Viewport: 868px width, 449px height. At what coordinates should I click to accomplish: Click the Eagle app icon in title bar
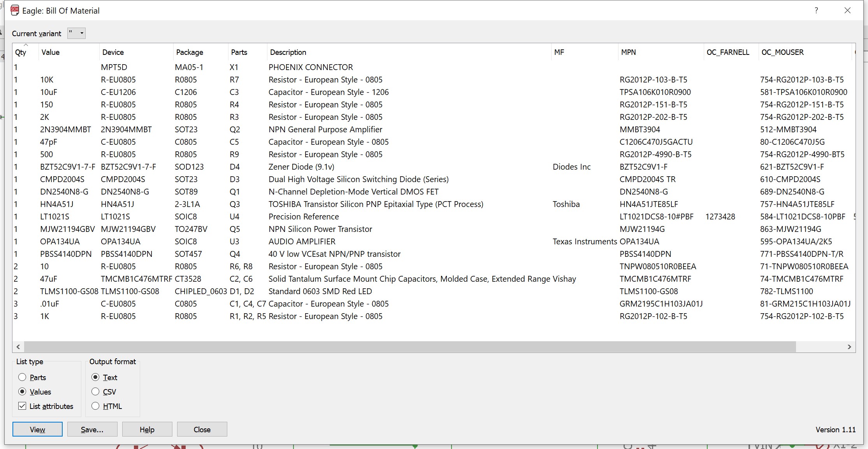14,11
